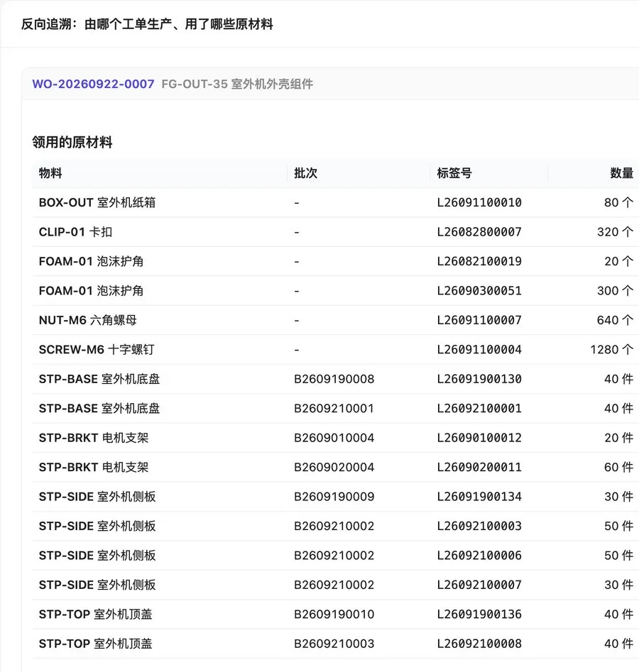Click quantity 640 个

pos(615,320)
